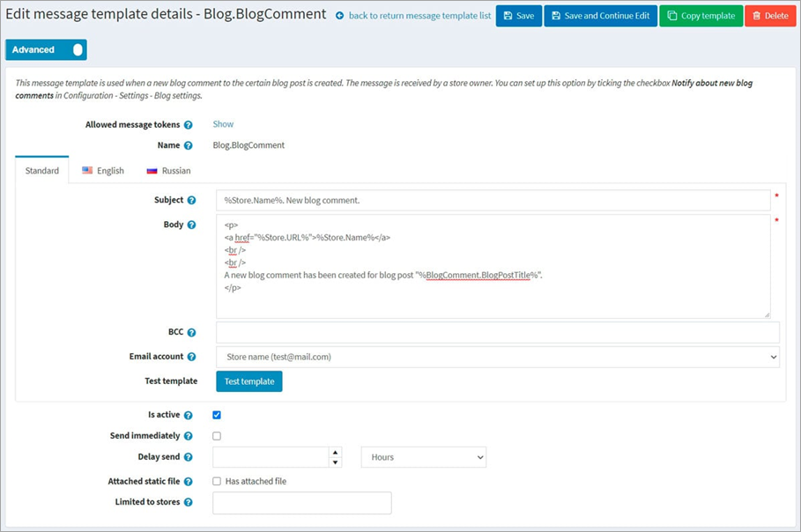The height and width of the screenshot is (532, 801).
Task: Click the help icon next to Subject
Action: point(191,201)
